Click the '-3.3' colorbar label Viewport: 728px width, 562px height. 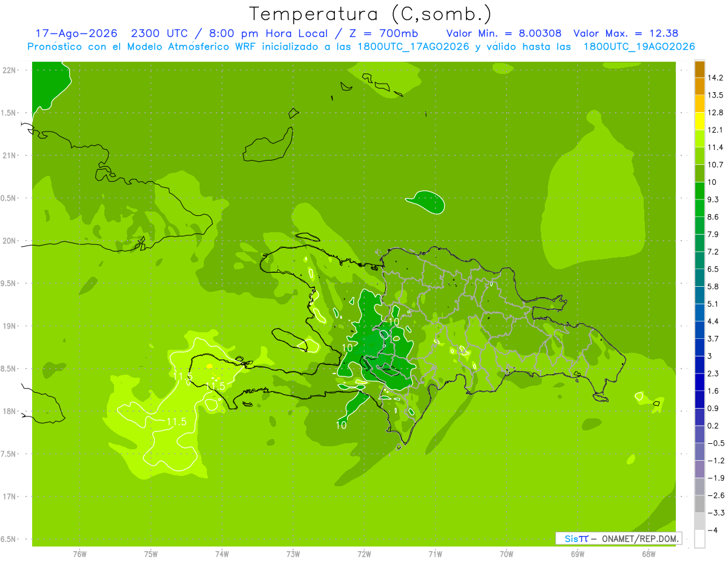tap(715, 513)
